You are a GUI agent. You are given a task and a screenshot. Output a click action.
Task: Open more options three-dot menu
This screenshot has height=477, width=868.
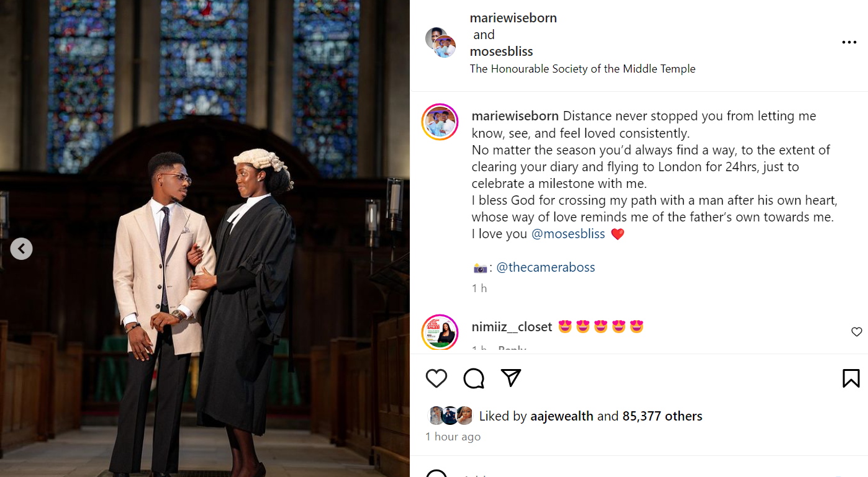click(849, 43)
